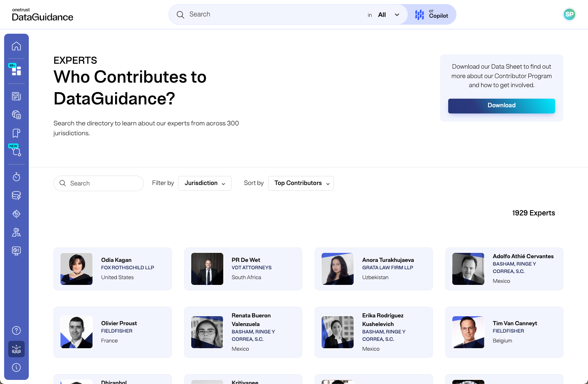Open the Home icon in the sidebar
The width and height of the screenshot is (588, 384).
pos(16,46)
